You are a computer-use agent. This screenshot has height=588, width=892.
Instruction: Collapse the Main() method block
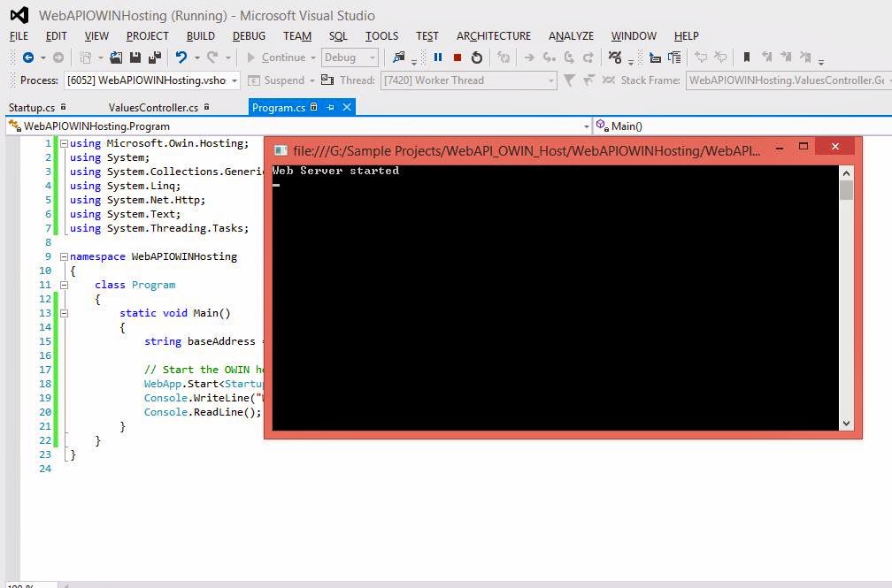[65, 313]
